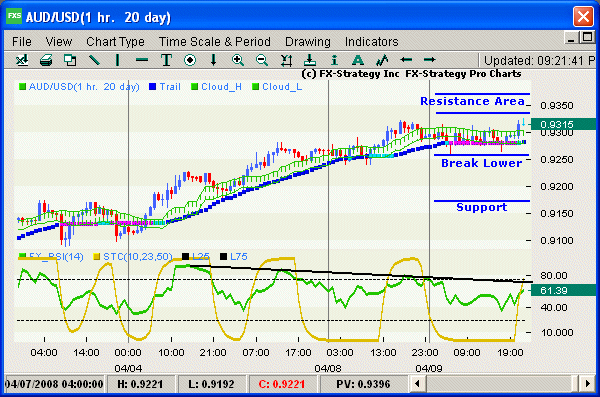600x397 pixels.
Task: Click the 04/08 date label on time axis
Action: tap(328, 368)
